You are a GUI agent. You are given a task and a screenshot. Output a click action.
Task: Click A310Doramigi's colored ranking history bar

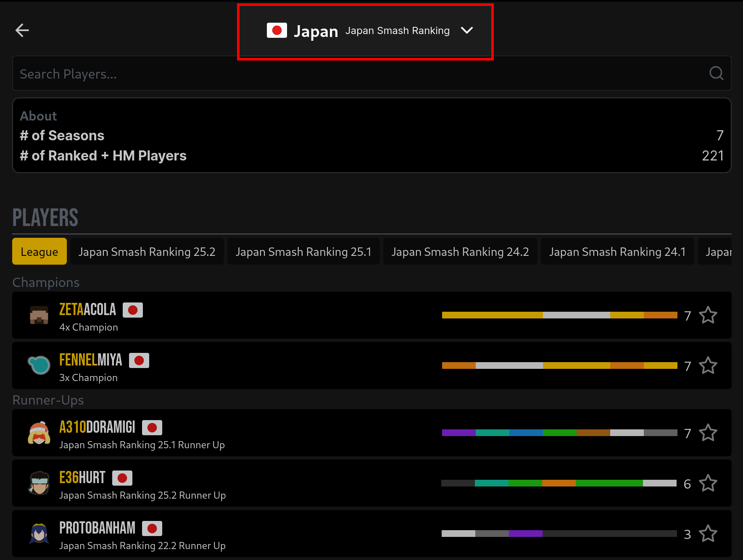pos(559,433)
